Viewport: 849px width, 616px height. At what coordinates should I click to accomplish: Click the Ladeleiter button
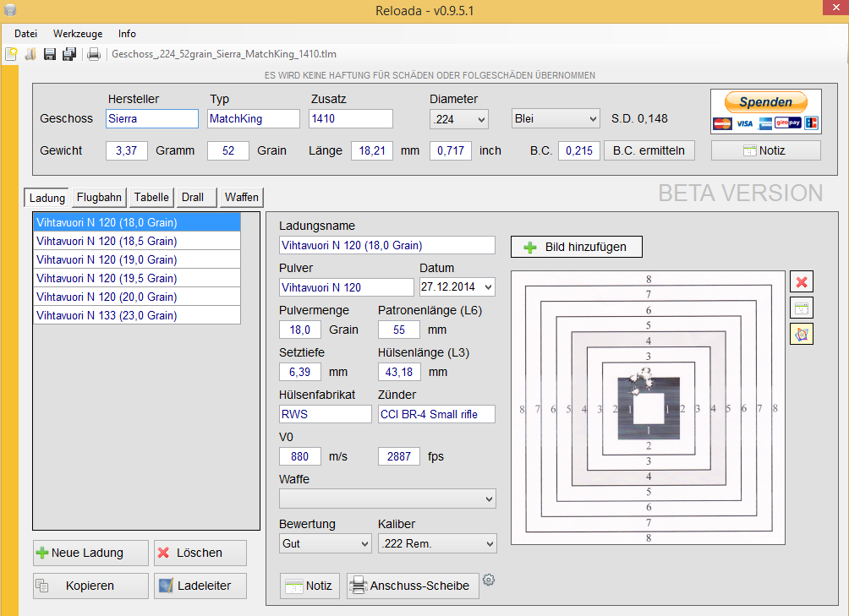[x=200, y=586]
